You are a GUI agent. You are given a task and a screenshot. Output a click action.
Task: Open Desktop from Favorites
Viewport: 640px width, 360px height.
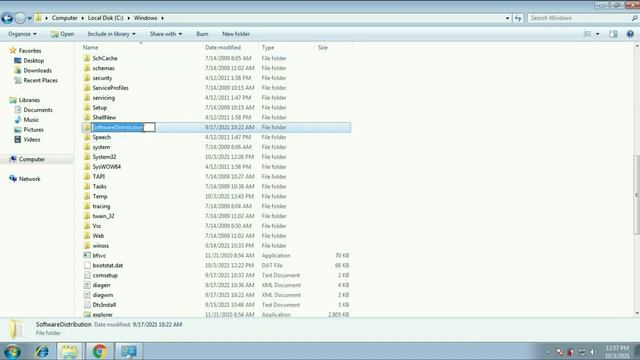tap(33, 60)
